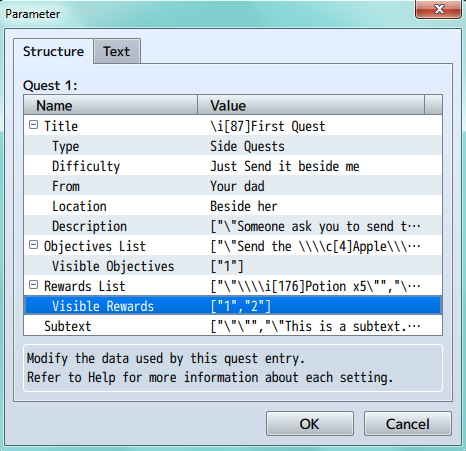Viewport: 466px width, 451px height.
Task: Select the Type row
Action: [x=233, y=145]
